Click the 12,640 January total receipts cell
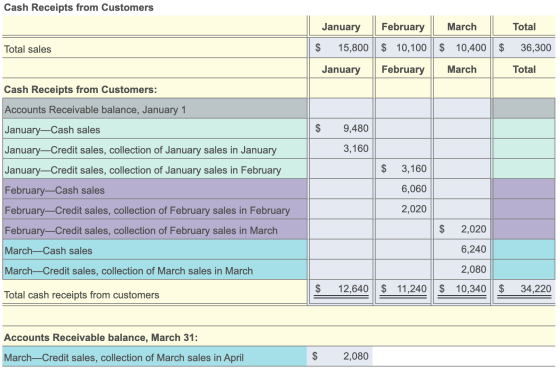The image size is (560, 372). point(341,290)
